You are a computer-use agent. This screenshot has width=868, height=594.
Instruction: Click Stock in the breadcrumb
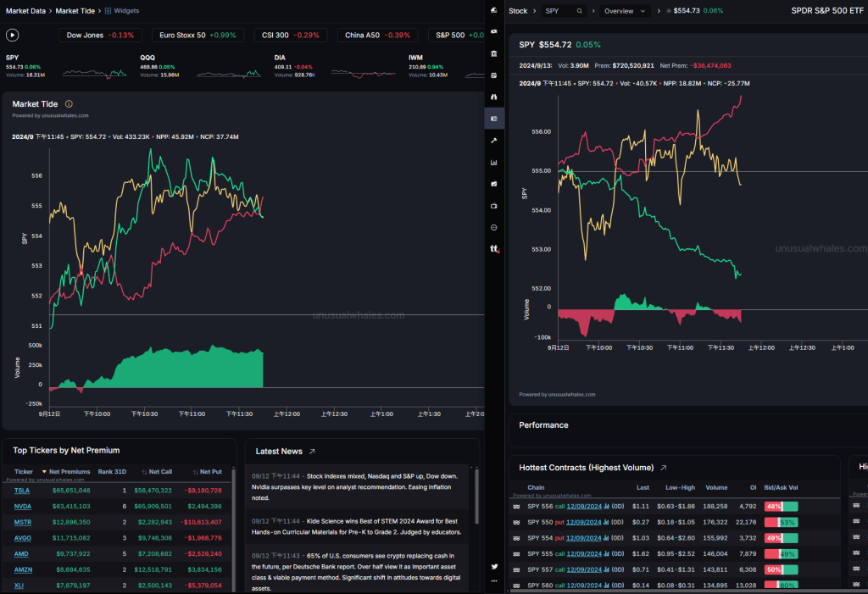click(517, 11)
